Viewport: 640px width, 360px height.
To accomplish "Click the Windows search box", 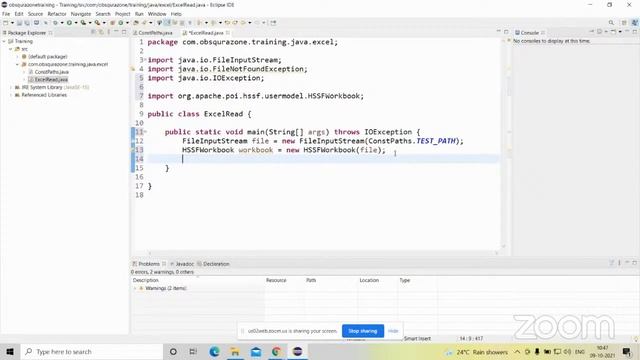I will tap(91, 351).
